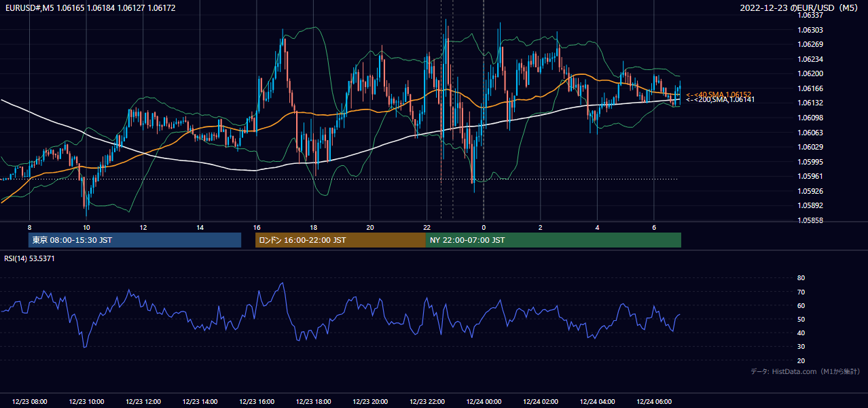Click the NY 22:00-07:00 JST session bar
Viewport: 868px width, 408px height.
(554, 240)
